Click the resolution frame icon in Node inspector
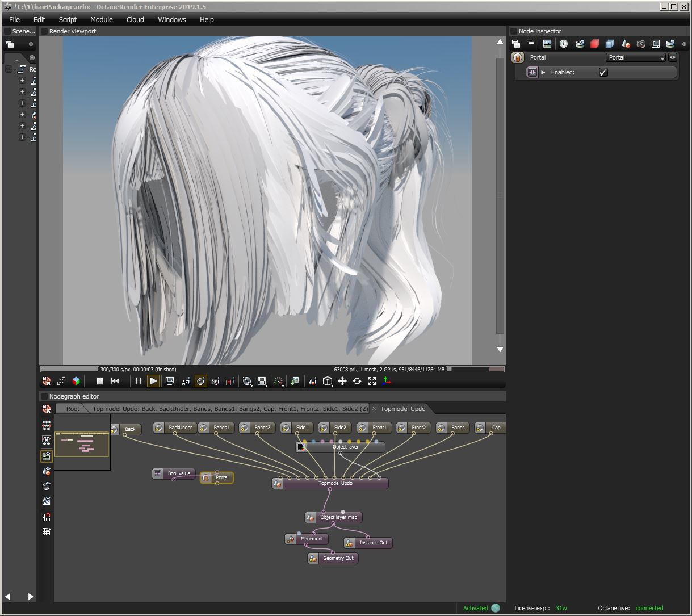The height and width of the screenshot is (616, 692). [x=655, y=44]
